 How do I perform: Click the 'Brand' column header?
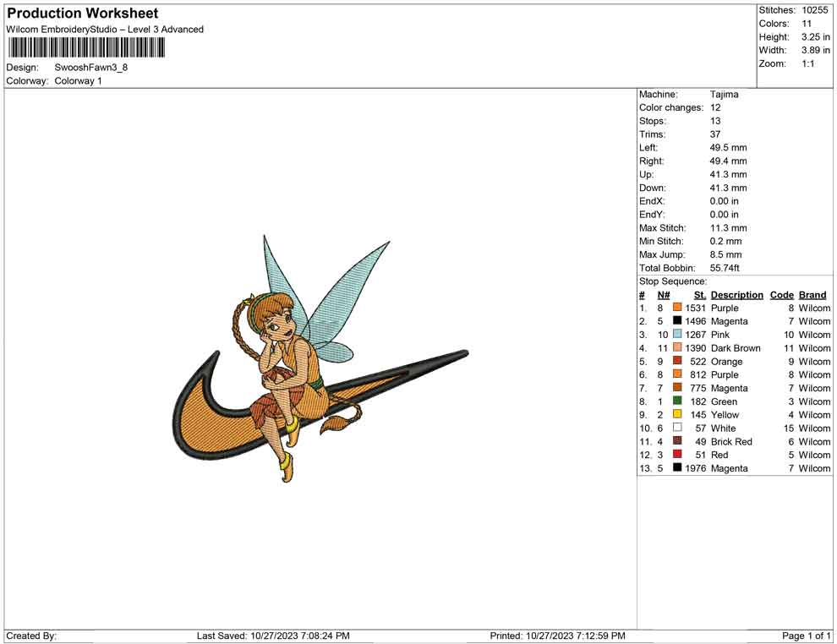pyautogui.click(x=812, y=295)
